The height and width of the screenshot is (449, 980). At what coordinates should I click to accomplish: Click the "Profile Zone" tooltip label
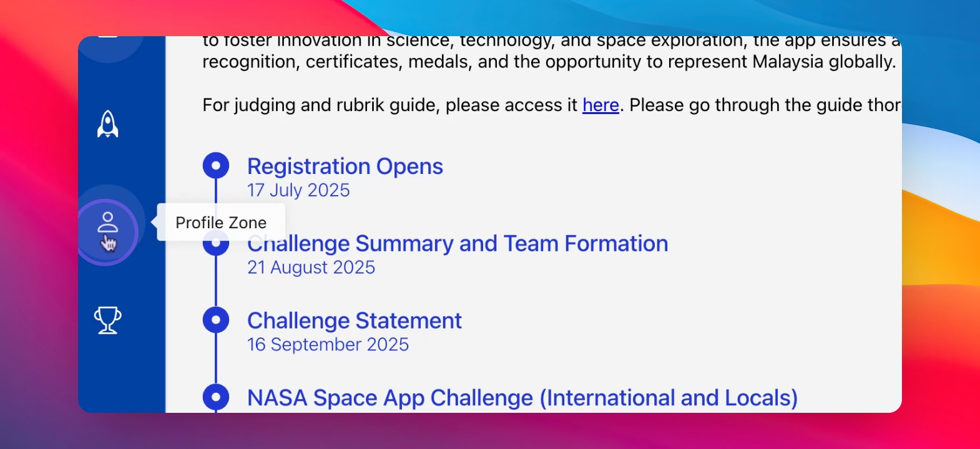[221, 223]
